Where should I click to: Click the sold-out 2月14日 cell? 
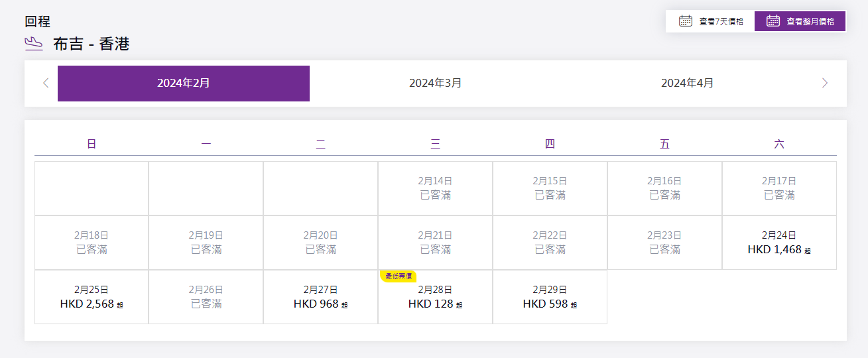pos(436,188)
